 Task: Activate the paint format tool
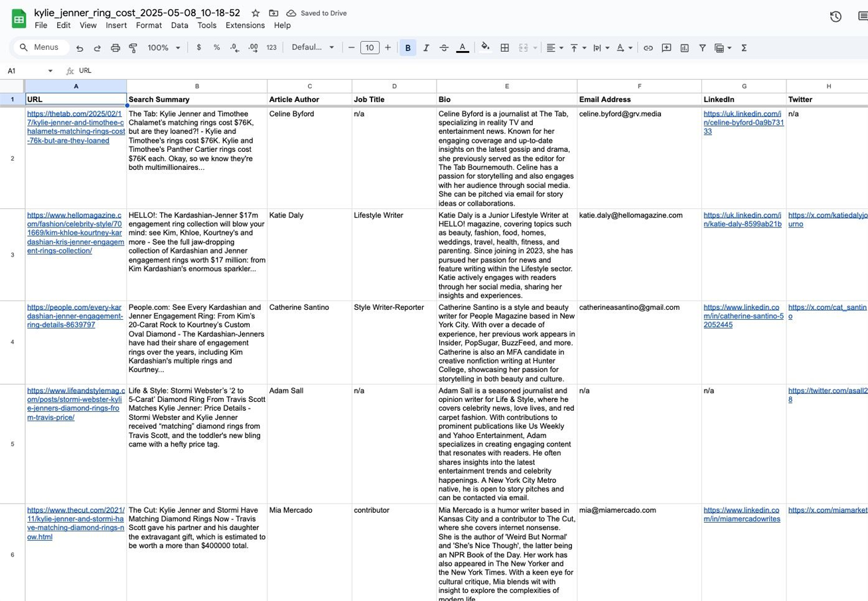[x=133, y=48]
